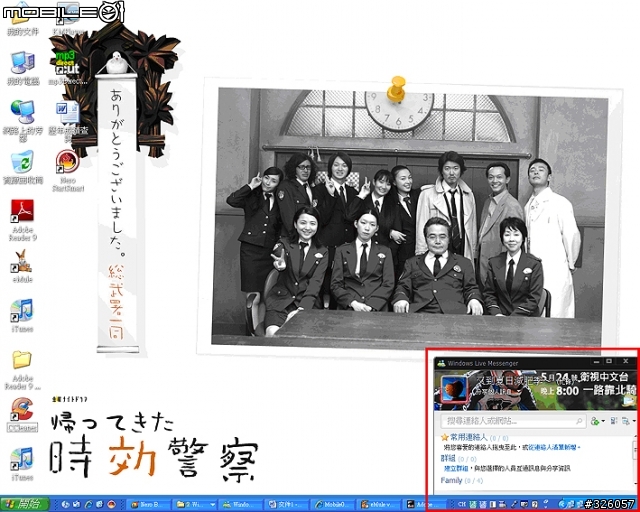This screenshot has width=640, height=512.
Task: Switch to the 文件1 Word taskbar button
Action: (285, 505)
